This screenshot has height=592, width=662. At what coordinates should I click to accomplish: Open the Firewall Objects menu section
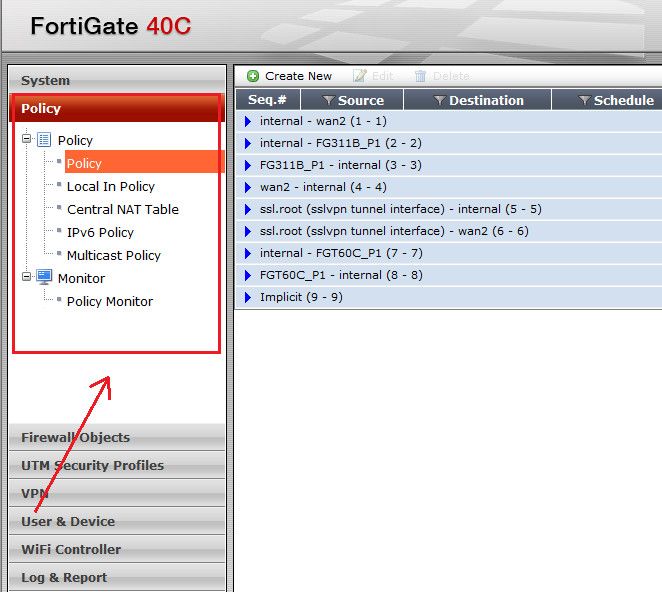pos(117,437)
